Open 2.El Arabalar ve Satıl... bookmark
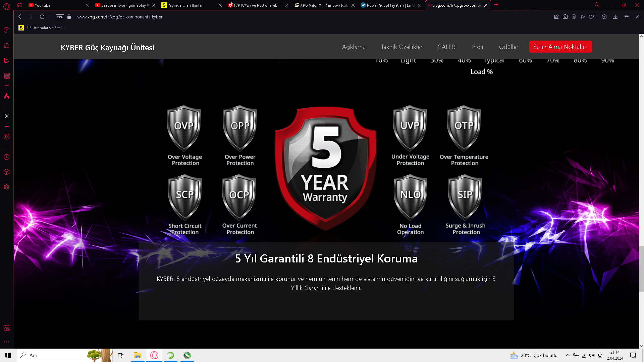The image size is (644, 362). coord(42,28)
